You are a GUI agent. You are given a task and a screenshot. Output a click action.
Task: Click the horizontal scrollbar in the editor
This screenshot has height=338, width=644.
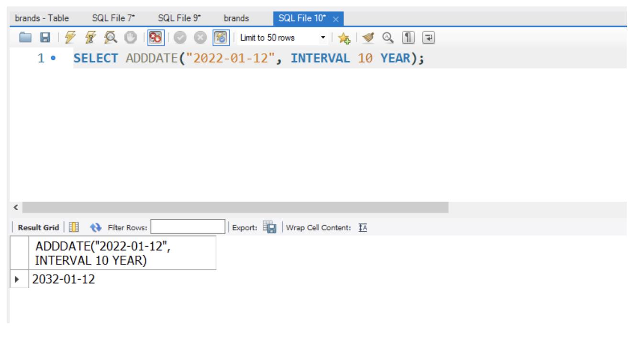point(234,207)
